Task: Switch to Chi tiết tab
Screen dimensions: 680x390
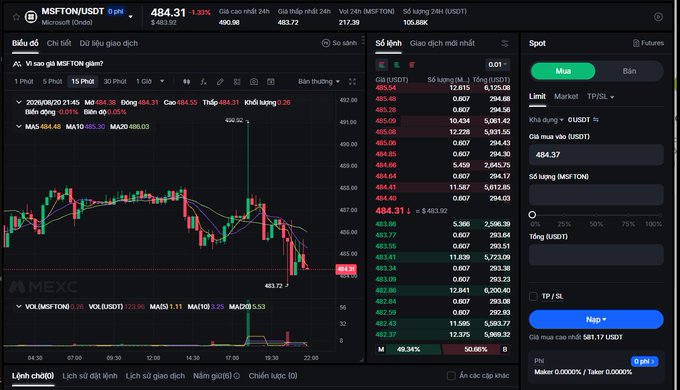Action: [59, 43]
